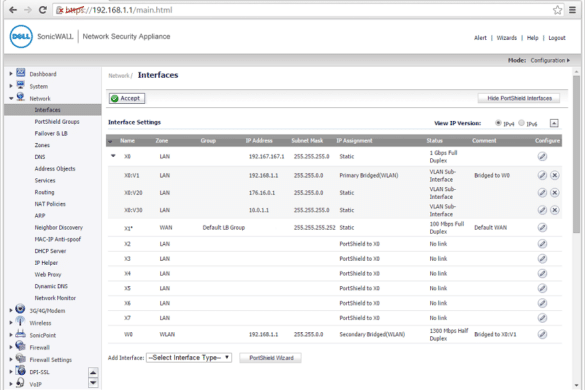Open the NAT Policies page
Screen dimensions: 585x390
point(50,204)
